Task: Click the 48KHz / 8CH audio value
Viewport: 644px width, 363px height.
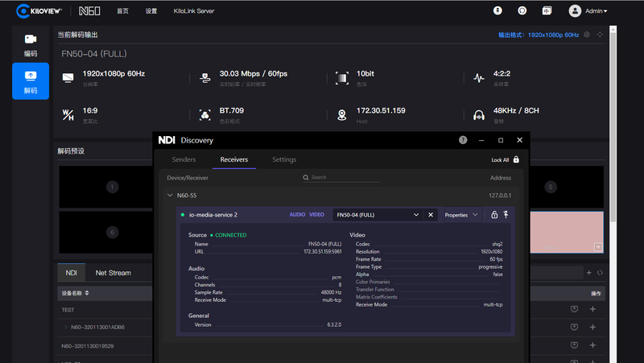Action: tap(516, 110)
